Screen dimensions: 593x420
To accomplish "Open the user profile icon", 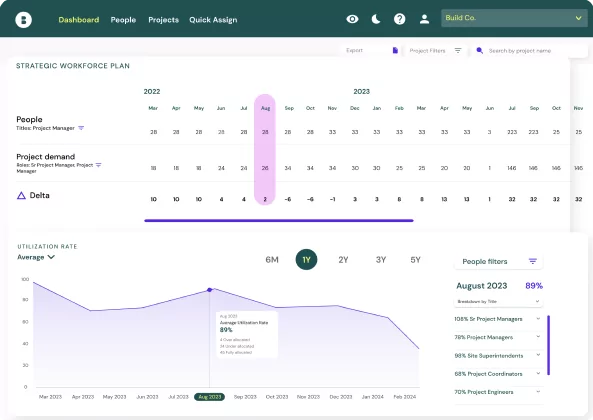I will 424,19.
